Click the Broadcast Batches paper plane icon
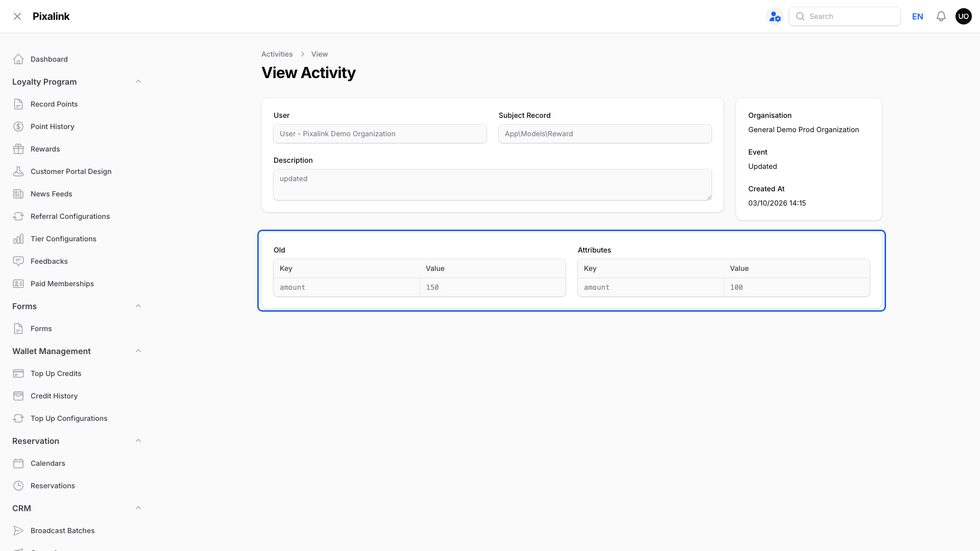 pyautogui.click(x=18, y=531)
